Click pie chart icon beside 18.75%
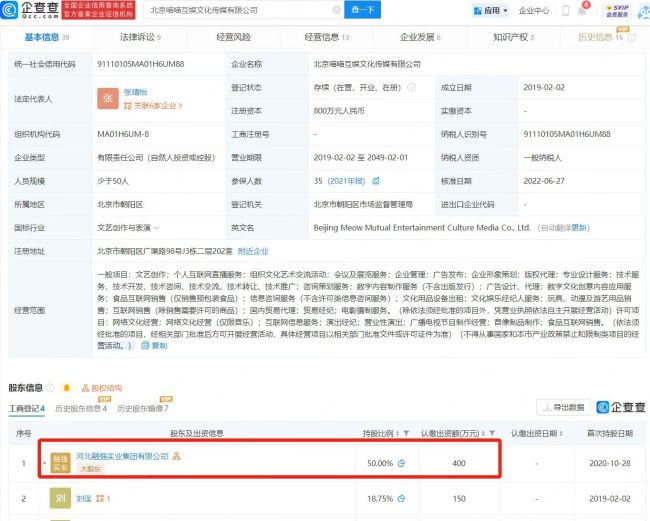650x521 pixels. coord(401,499)
